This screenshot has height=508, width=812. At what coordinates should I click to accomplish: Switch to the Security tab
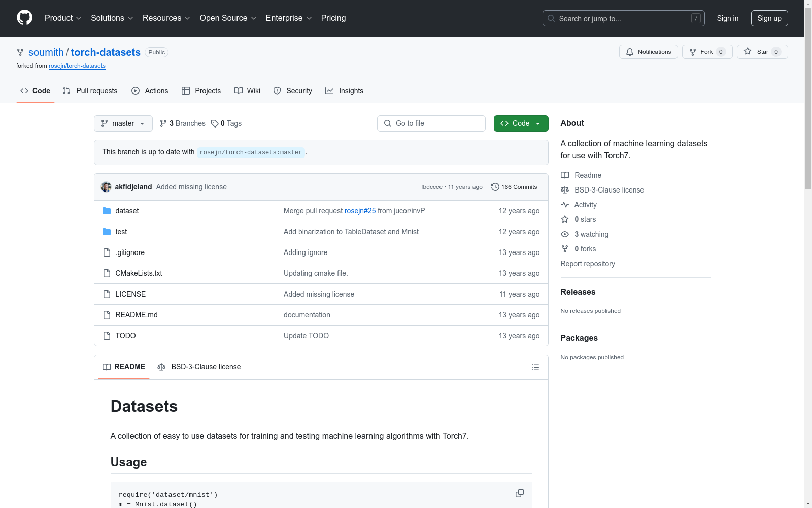coord(293,91)
